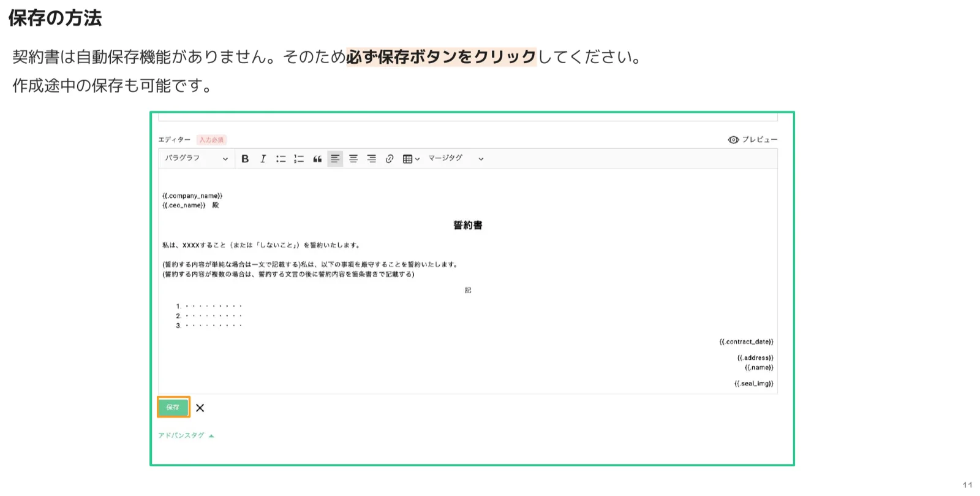
Task: Toggle italic formatting in editor toolbar
Action: [x=263, y=159]
